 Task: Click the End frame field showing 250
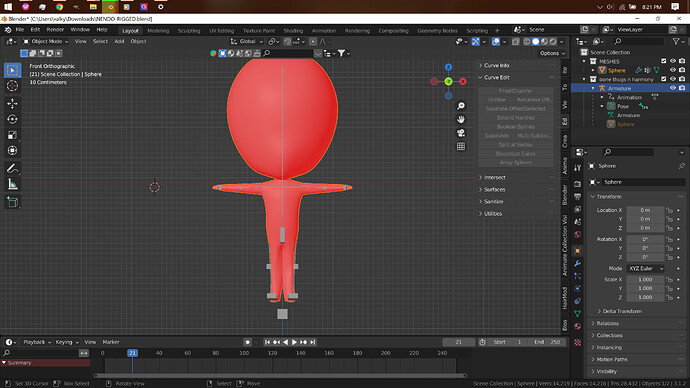(x=548, y=342)
